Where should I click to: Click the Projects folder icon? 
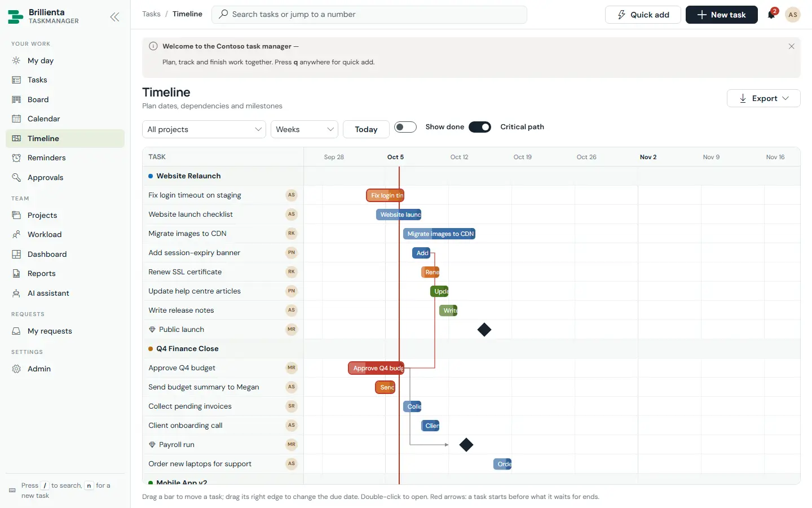pyautogui.click(x=16, y=215)
